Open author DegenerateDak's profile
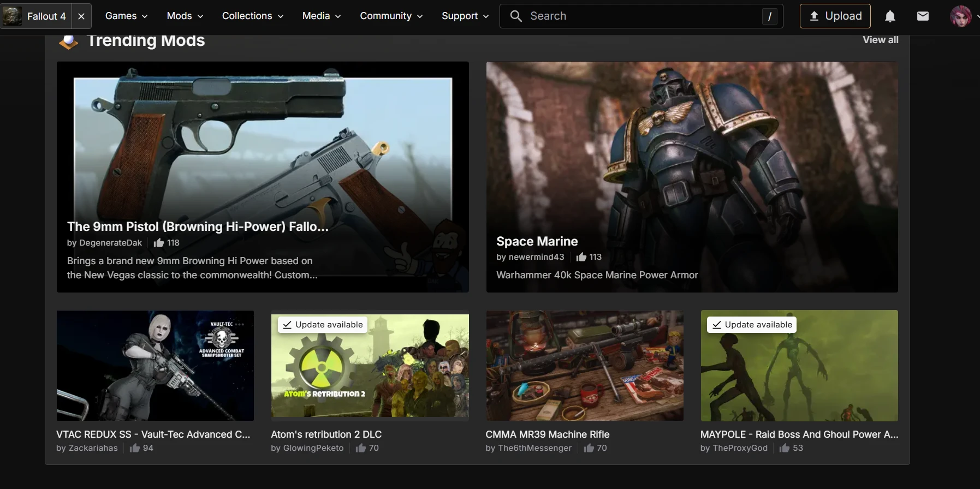The height and width of the screenshot is (489, 980). click(x=110, y=243)
